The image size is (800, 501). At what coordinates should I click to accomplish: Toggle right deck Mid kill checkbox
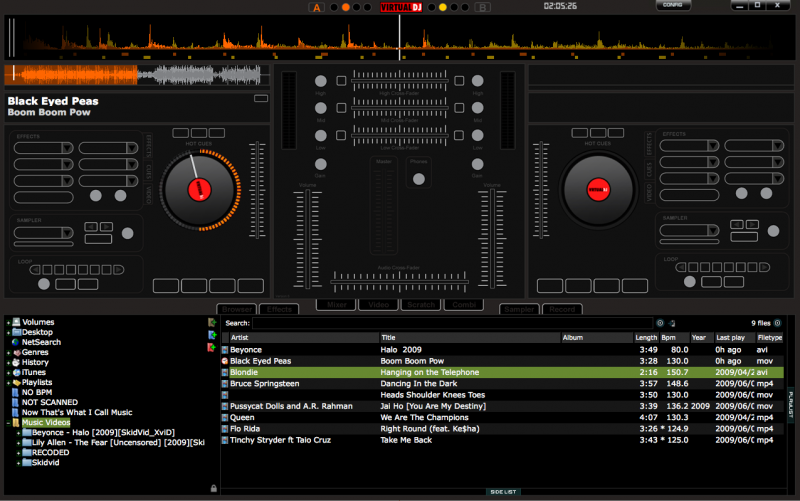pos(459,108)
